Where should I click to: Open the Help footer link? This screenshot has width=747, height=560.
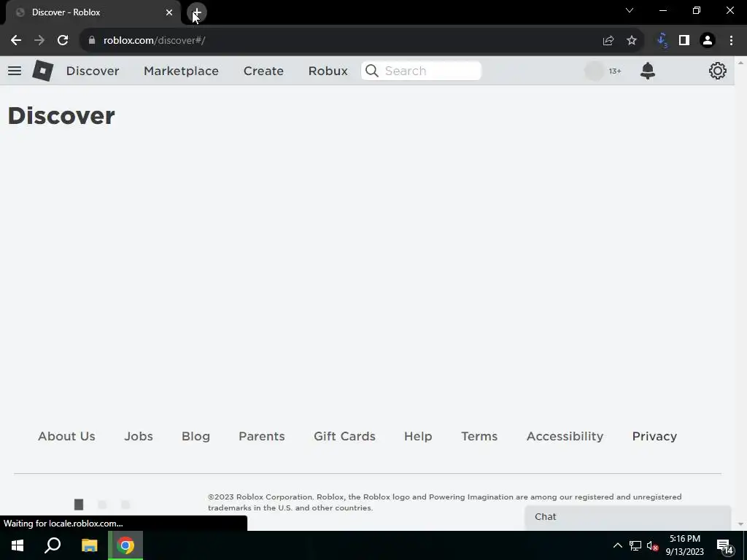point(418,436)
